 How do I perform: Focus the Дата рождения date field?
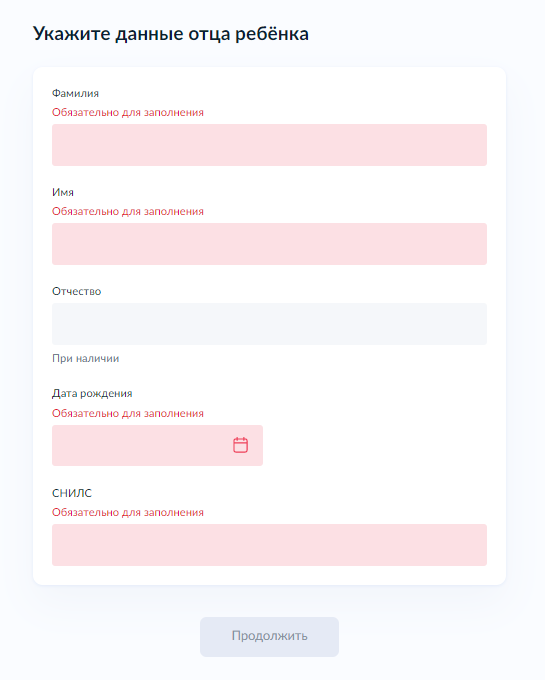pyautogui.click(x=157, y=445)
